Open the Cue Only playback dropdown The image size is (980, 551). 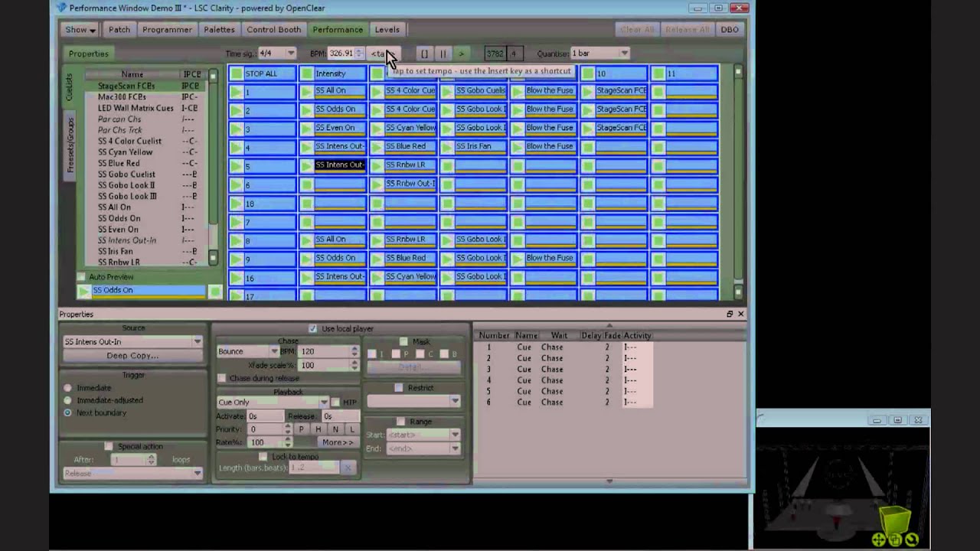(273, 403)
